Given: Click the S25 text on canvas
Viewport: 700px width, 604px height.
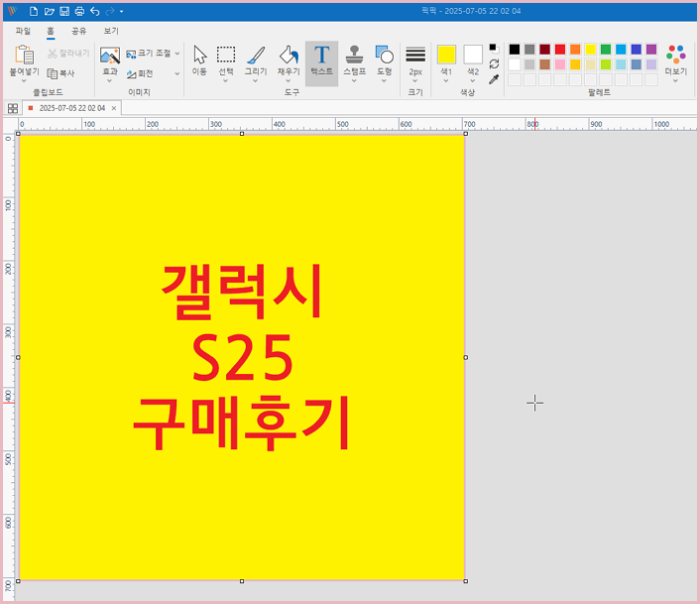Looking at the screenshot, I should (242, 358).
